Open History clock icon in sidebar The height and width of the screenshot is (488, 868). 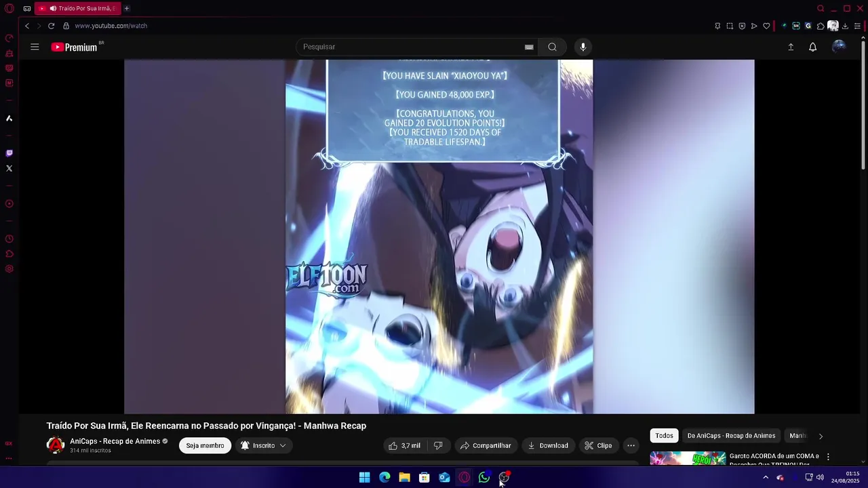pyautogui.click(x=9, y=239)
